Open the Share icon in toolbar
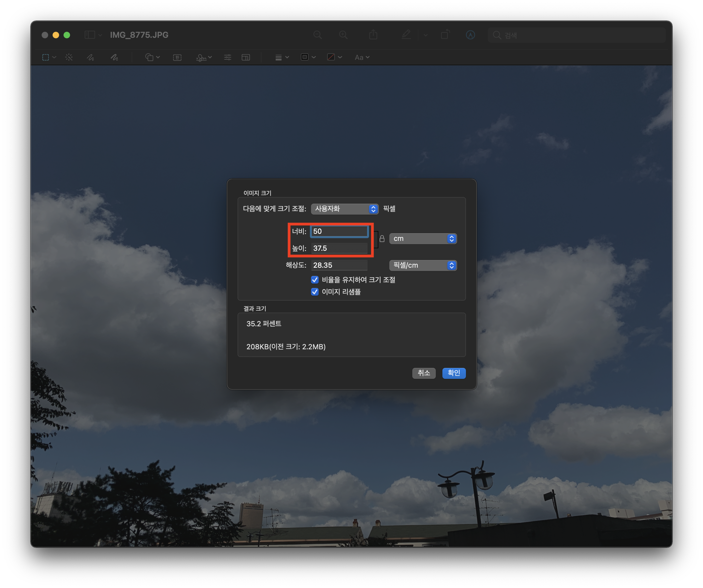Image resolution: width=703 pixels, height=588 pixels. (x=373, y=35)
